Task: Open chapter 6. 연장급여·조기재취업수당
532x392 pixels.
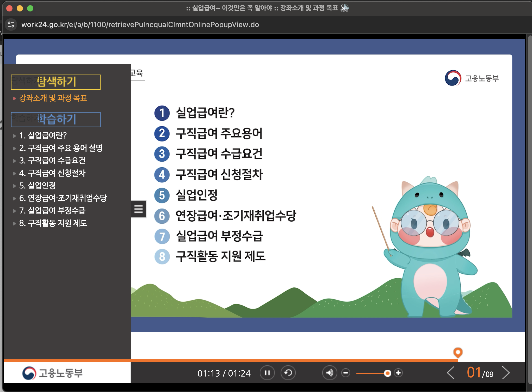Action: (x=63, y=198)
